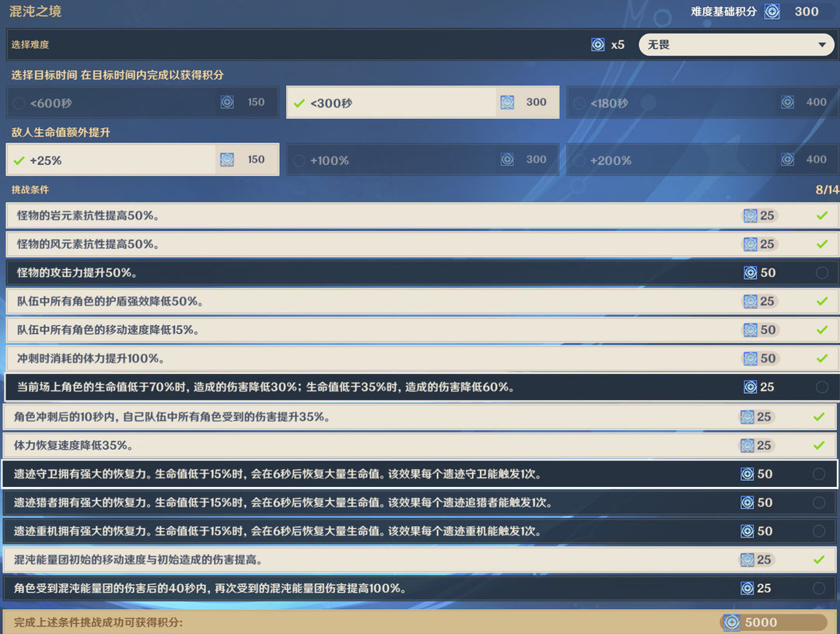Viewport: 840px width, 634px height.
Task: Click the 挑战条件 section heading
Action: pos(30,189)
